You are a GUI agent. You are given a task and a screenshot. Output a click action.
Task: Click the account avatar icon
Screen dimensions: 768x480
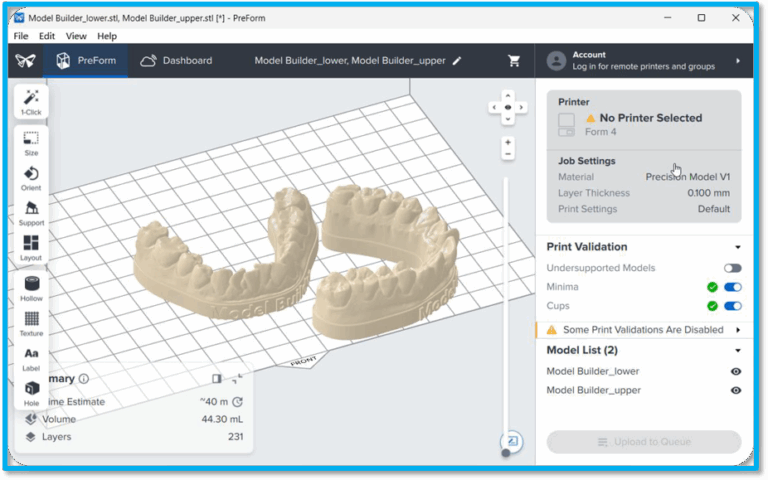(556, 61)
